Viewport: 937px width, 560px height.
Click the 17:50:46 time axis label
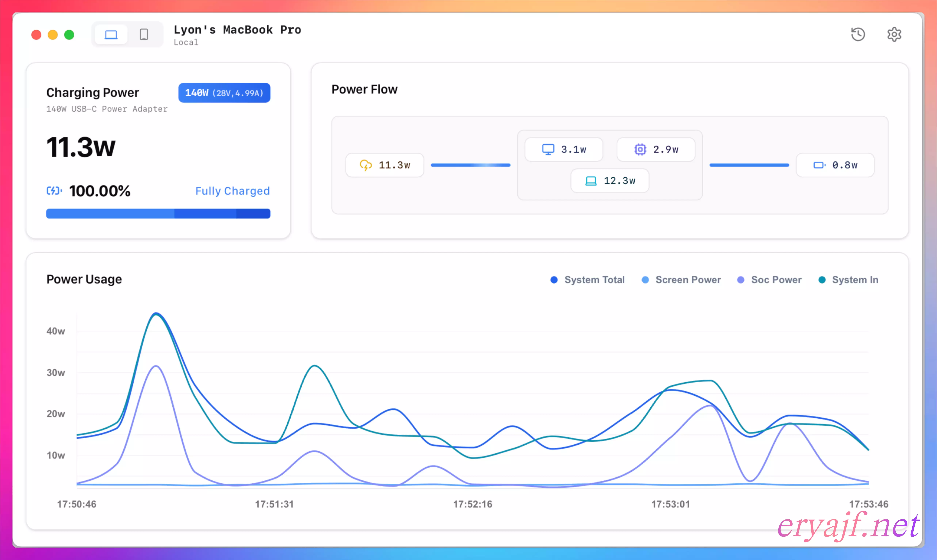pyautogui.click(x=77, y=504)
